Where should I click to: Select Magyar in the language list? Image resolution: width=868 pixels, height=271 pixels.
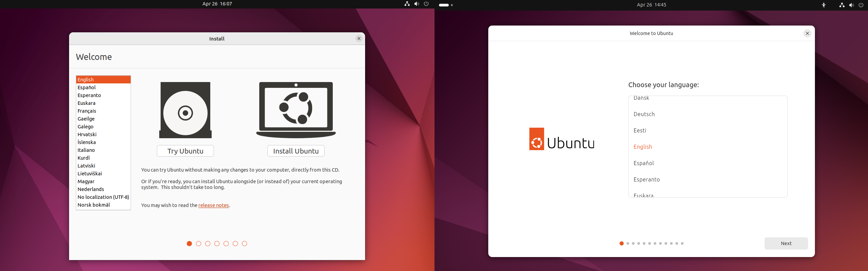[103, 181]
